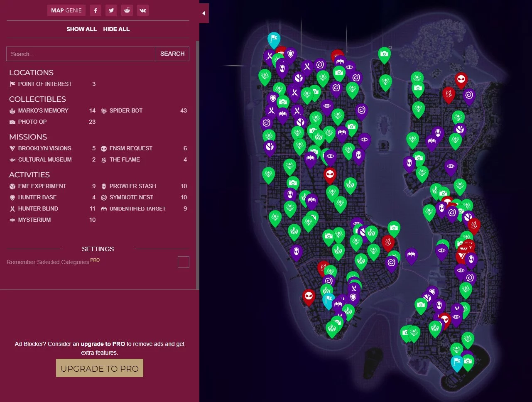Click the LOCATIONS section header
This screenshot has width=532, height=402.
coord(31,72)
